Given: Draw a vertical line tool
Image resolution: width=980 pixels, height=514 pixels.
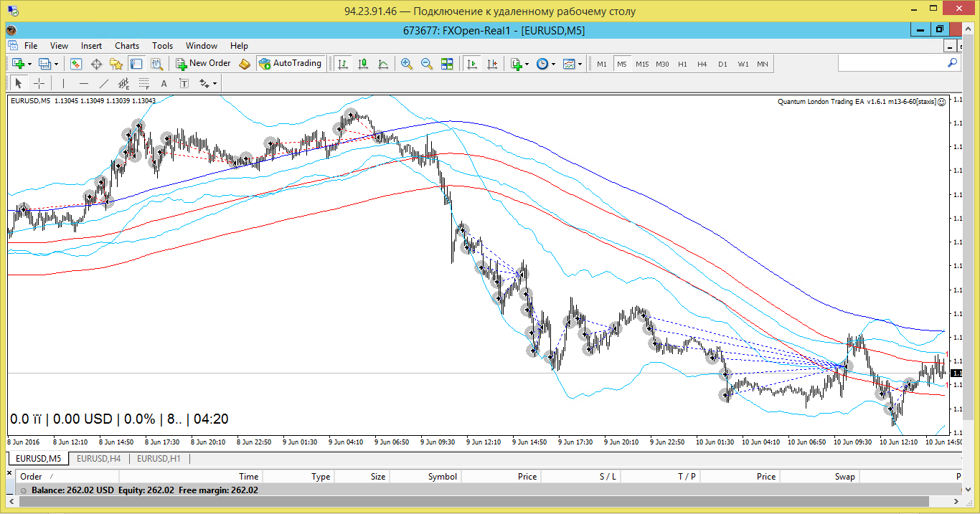Looking at the screenshot, I should [x=63, y=83].
